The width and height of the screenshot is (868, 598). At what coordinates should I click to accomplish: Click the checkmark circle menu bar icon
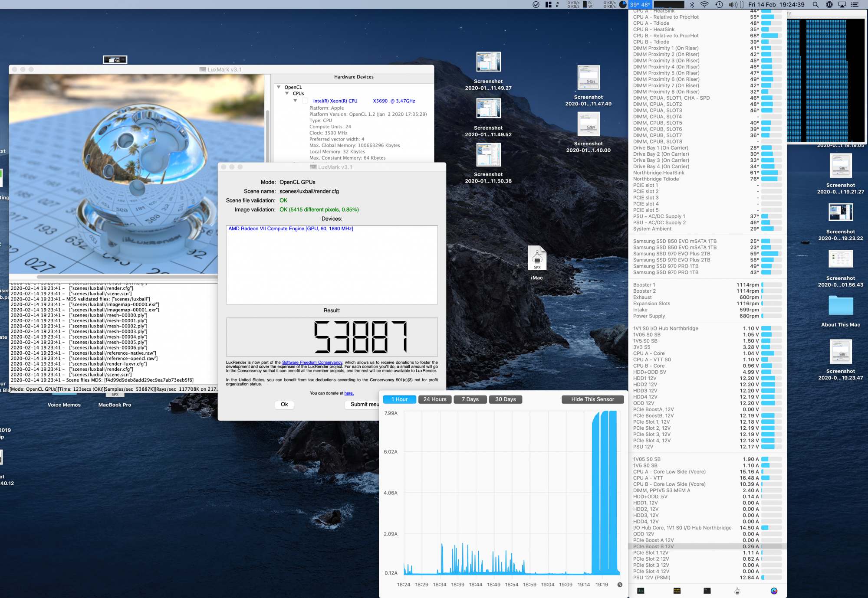pos(536,4)
